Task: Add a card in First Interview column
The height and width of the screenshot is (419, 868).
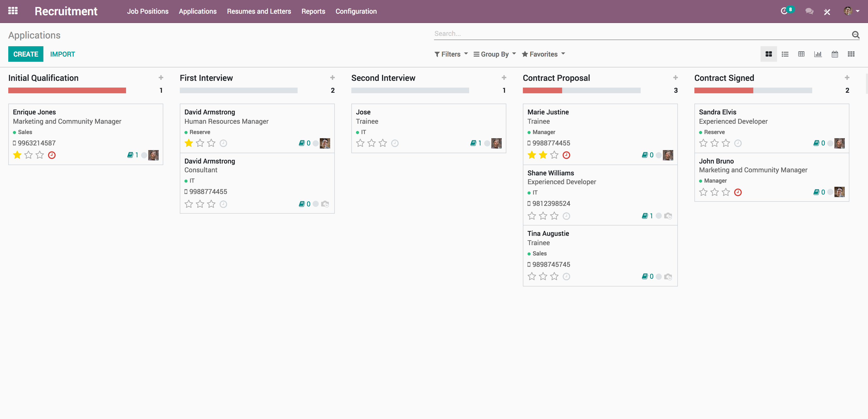Action: coord(332,78)
